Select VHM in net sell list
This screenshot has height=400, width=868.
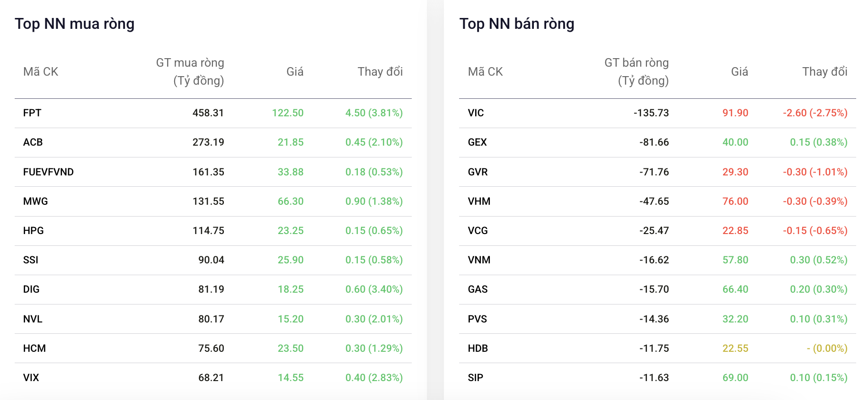pyautogui.click(x=479, y=201)
